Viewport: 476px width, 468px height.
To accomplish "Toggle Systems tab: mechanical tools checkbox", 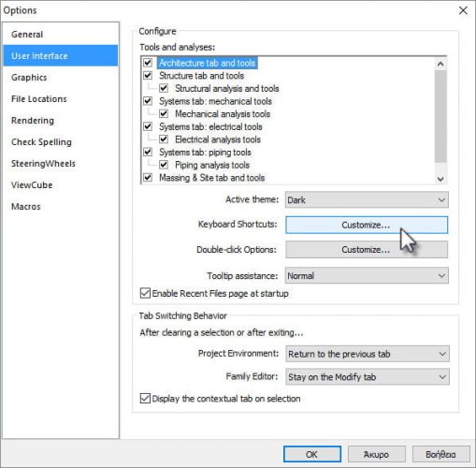I will (148, 101).
